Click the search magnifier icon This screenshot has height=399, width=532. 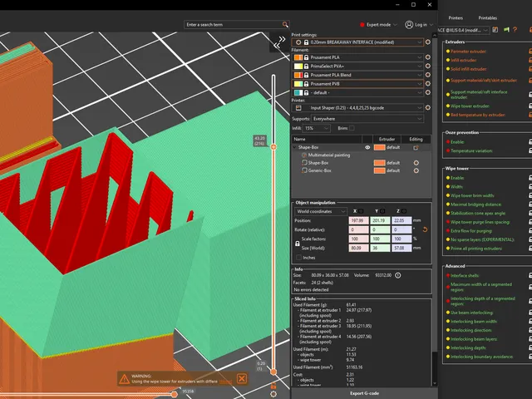pyautogui.click(x=285, y=24)
